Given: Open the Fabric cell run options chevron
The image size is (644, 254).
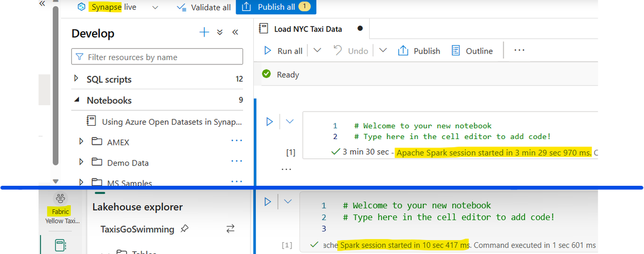Looking at the screenshot, I should click(288, 202).
